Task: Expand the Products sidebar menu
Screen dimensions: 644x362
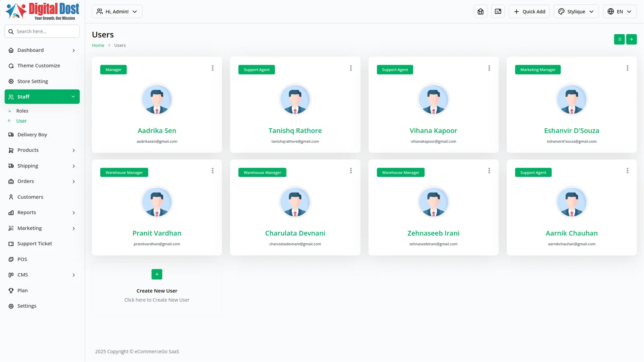Action: point(42,150)
